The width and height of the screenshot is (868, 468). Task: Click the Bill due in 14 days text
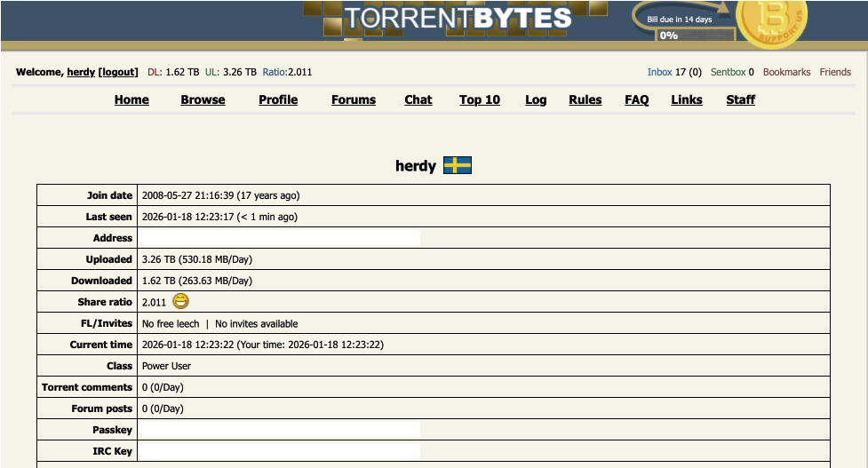point(680,20)
